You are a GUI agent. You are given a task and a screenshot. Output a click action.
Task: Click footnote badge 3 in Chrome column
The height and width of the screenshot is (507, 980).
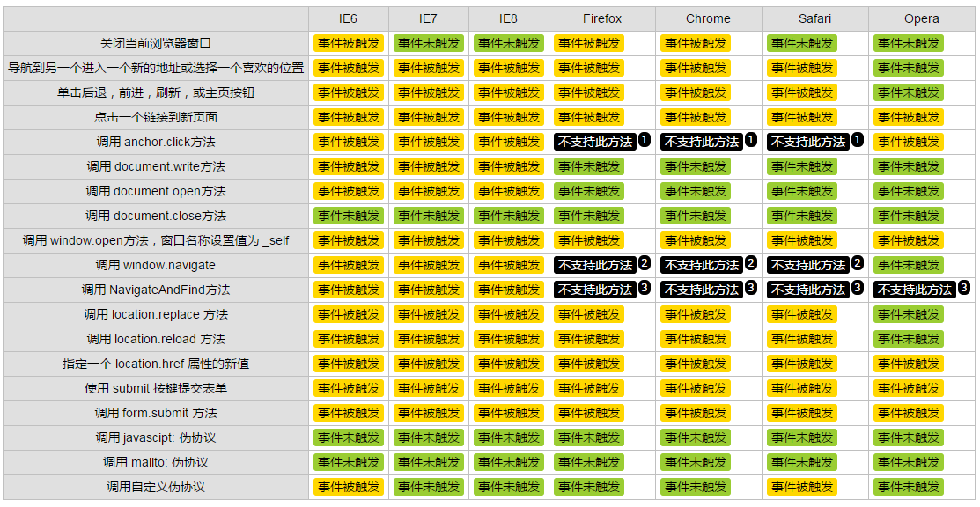(x=751, y=288)
